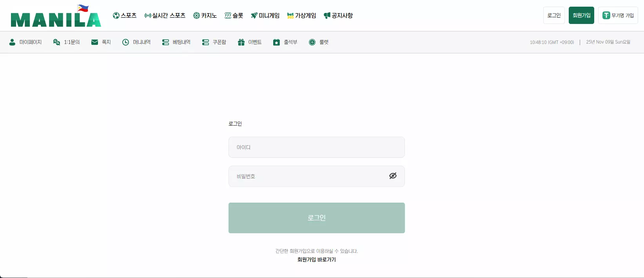644x278 pixels.
Task: Click the 슬롯 777 slot icon
Action: 228,15
